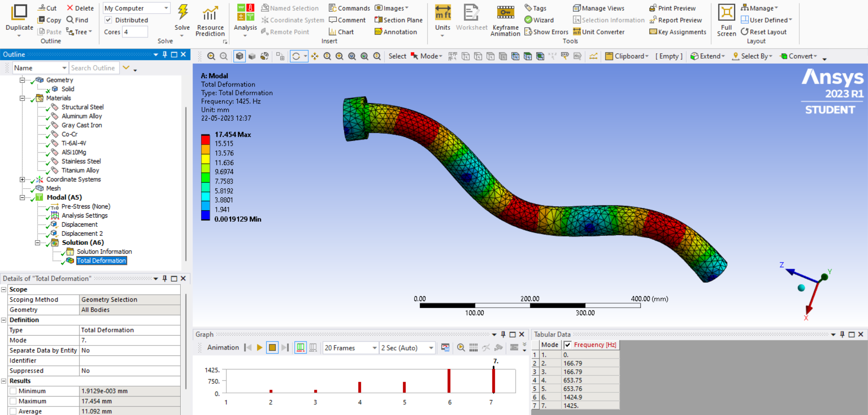Click the red legend color swatch
The height and width of the screenshot is (415, 868).
pyautogui.click(x=205, y=139)
